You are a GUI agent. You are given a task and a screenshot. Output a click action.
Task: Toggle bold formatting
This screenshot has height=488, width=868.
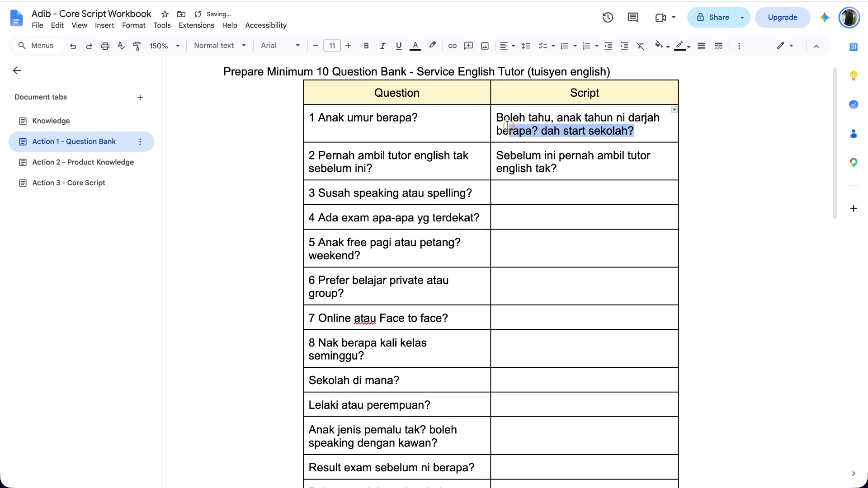click(x=366, y=46)
